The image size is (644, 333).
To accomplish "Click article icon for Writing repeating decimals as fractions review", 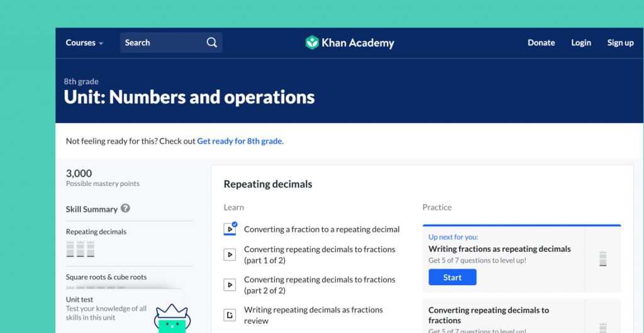I will click(x=230, y=315).
